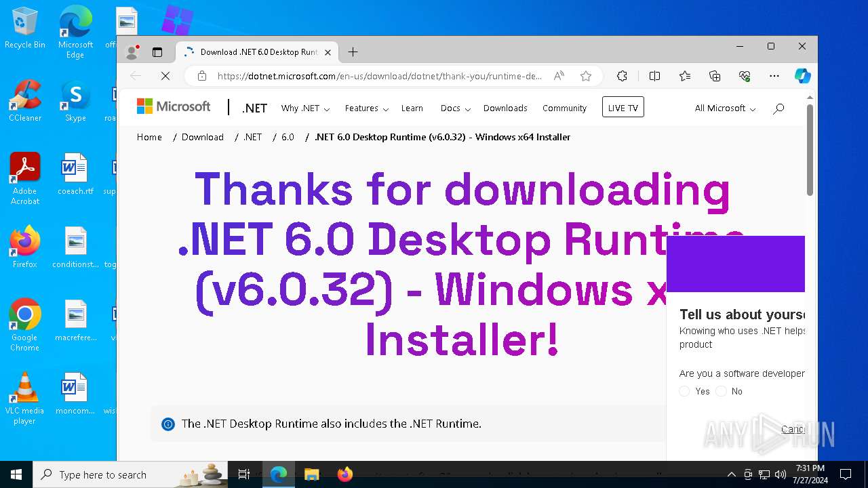868x488 pixels.
Task: Open the Learn menu item
Action: point(412,108)
